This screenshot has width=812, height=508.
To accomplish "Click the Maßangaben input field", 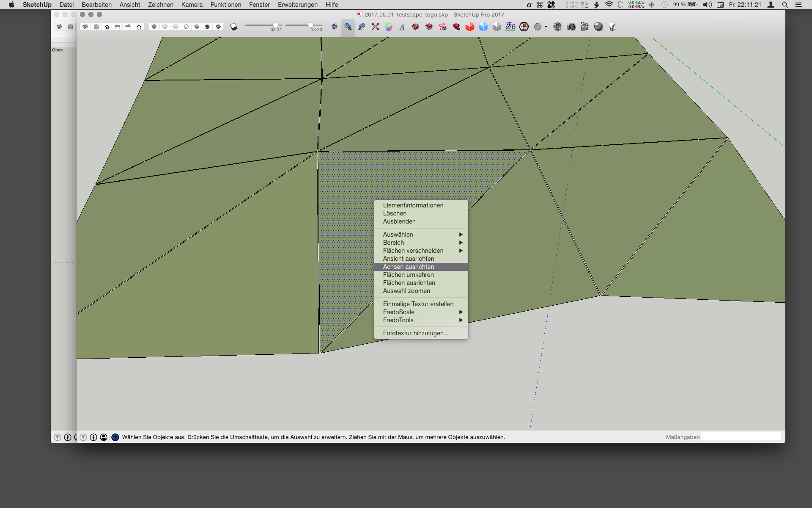I will 741,436.
